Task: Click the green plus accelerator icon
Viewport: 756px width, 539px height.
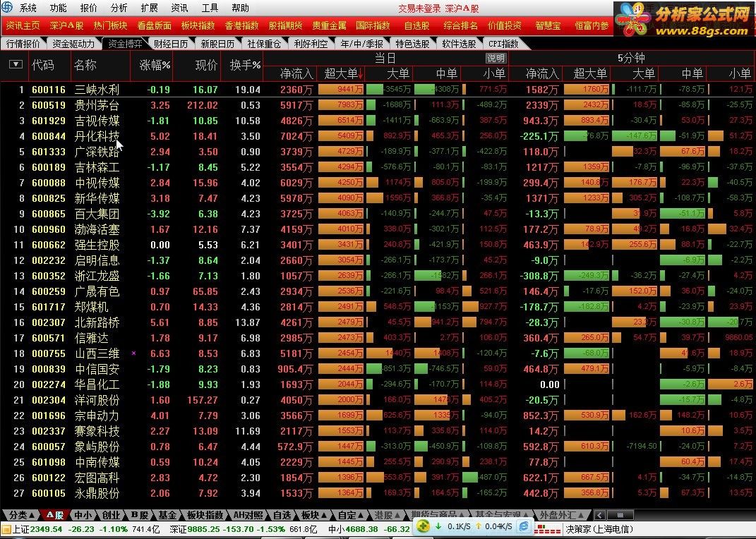Action: tap(423, 526)
